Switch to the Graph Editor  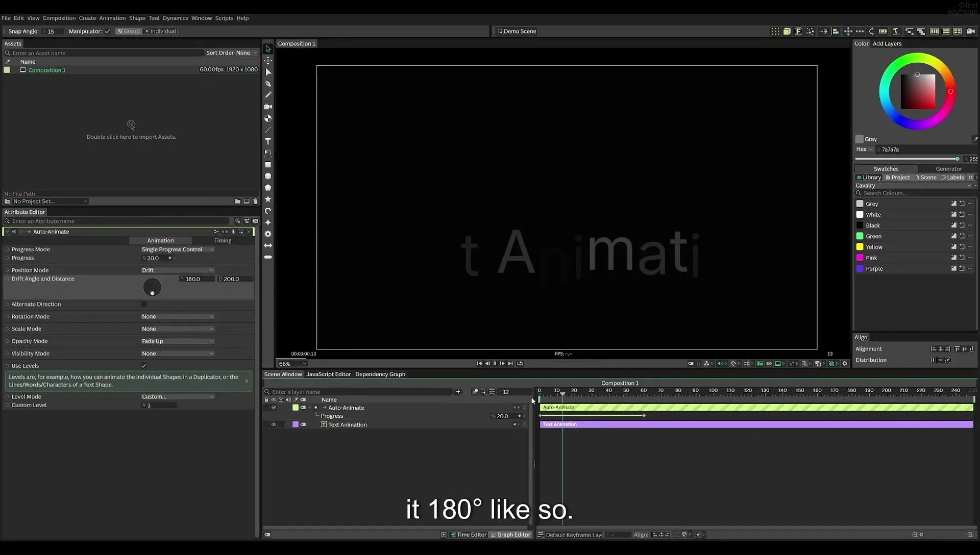[510, 535]
